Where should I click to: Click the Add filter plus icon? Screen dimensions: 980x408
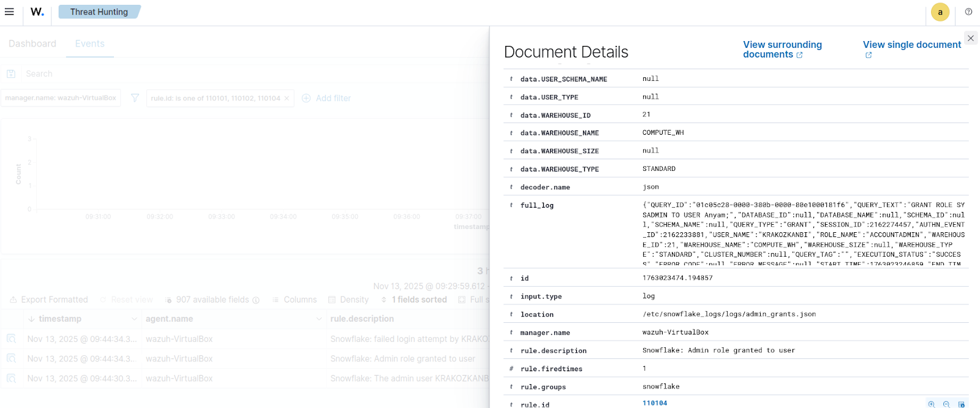(306, 98)
